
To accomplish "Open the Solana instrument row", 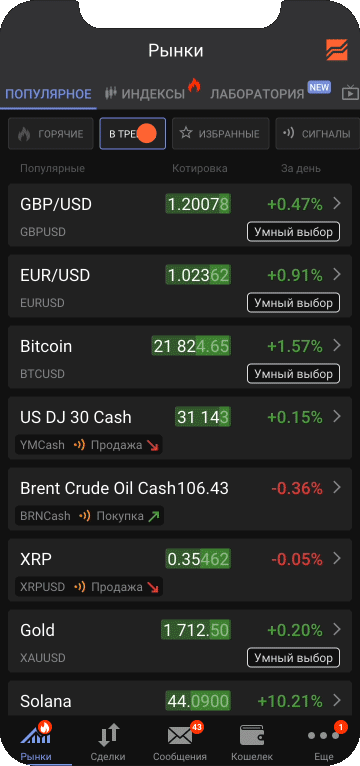I will click(180, 699).
